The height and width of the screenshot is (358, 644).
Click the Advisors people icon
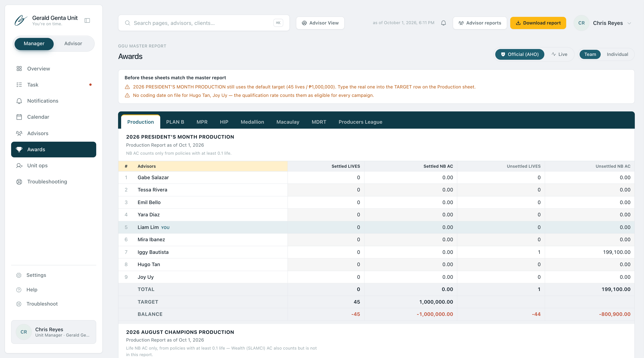click(x=19, y=133)
